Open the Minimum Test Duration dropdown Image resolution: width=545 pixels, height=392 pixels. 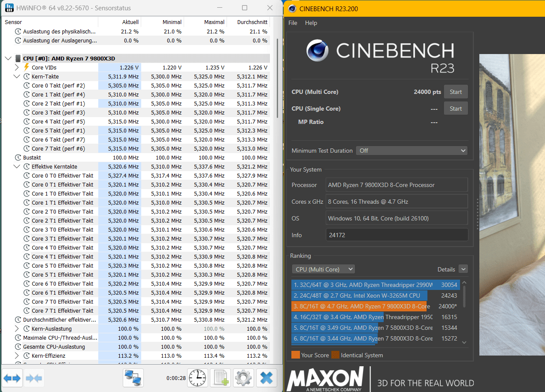pyautogui.click(x=412, y=151)
